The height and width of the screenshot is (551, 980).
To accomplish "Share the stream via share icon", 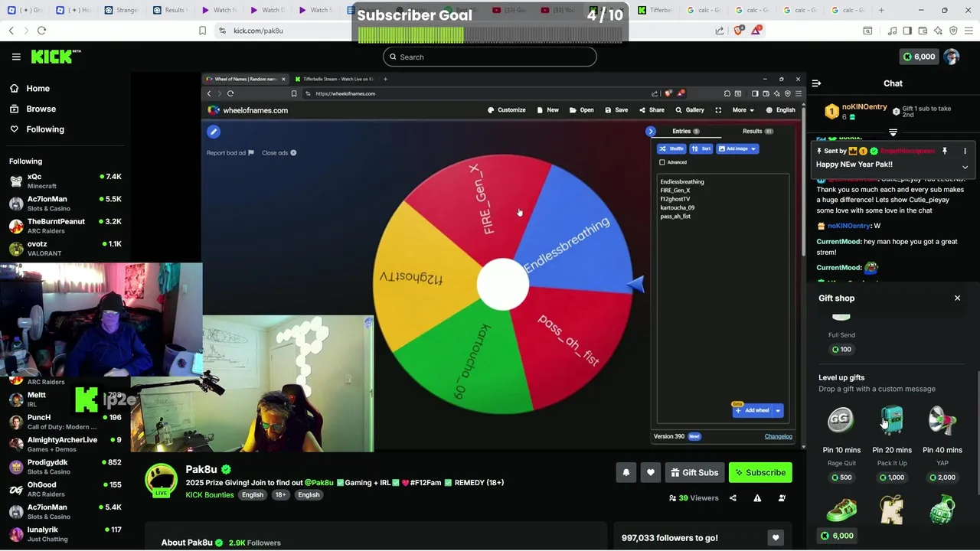I will point(733,498).
